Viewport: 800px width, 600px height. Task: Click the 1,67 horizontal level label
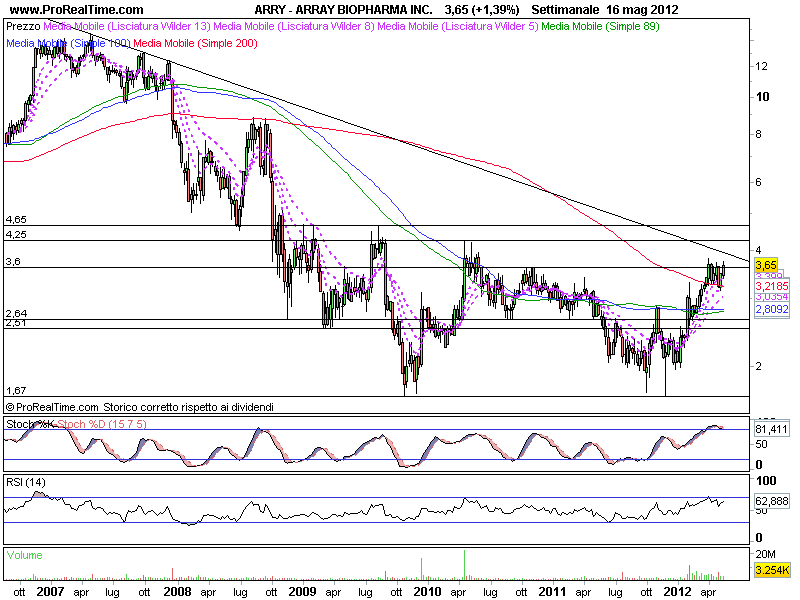coord(16,391)
